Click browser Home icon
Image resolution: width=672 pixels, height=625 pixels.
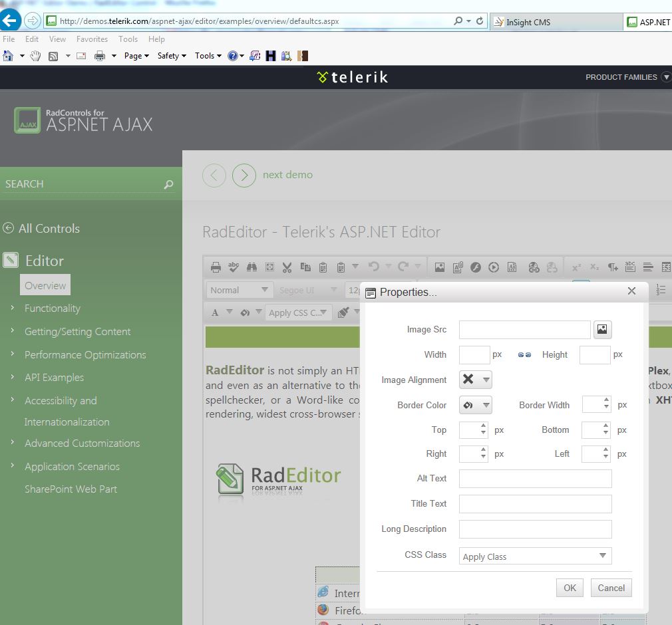[8, 56]
